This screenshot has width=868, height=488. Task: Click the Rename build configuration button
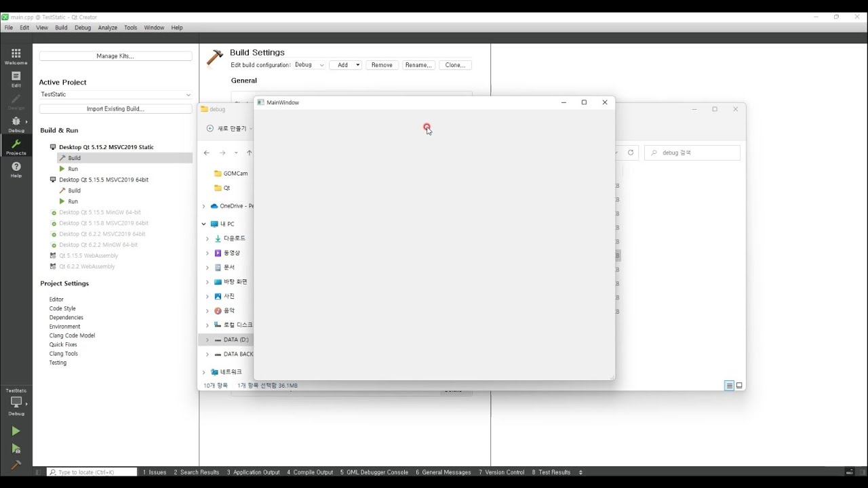[x=418, y=65]
